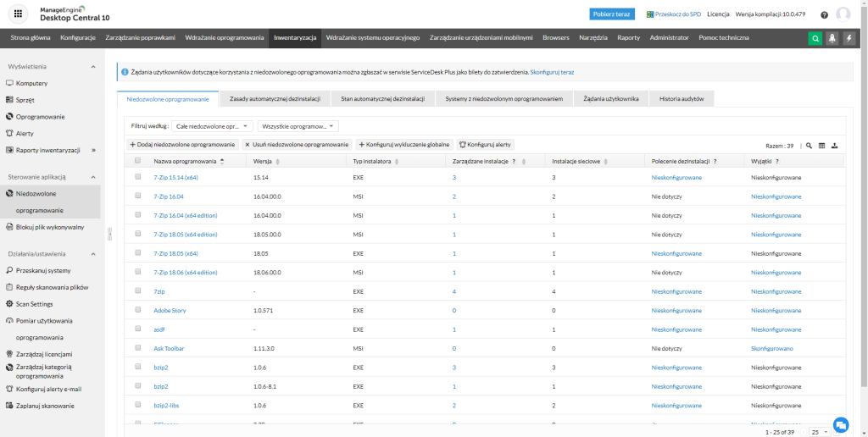Open the help question mark icon
868x437 pixels.
pos(824,14)
